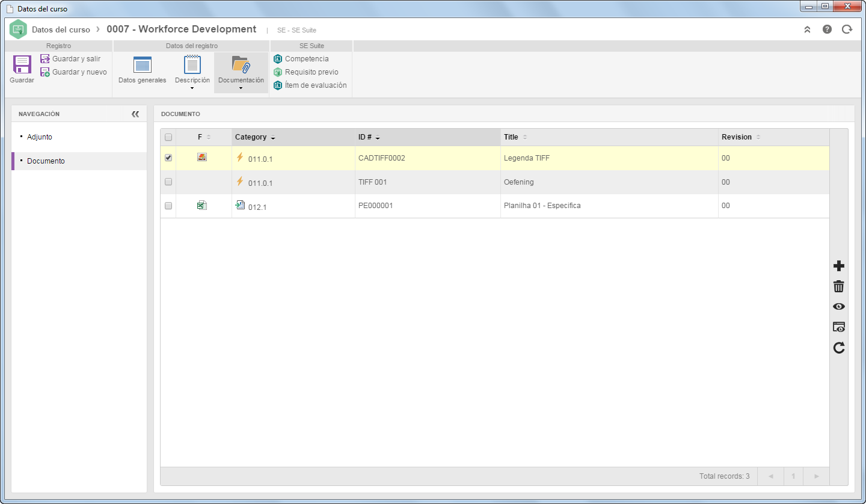Check the TIFF 001 row checkbox
This screenshot has width=866, height=504.
point(168,182)
